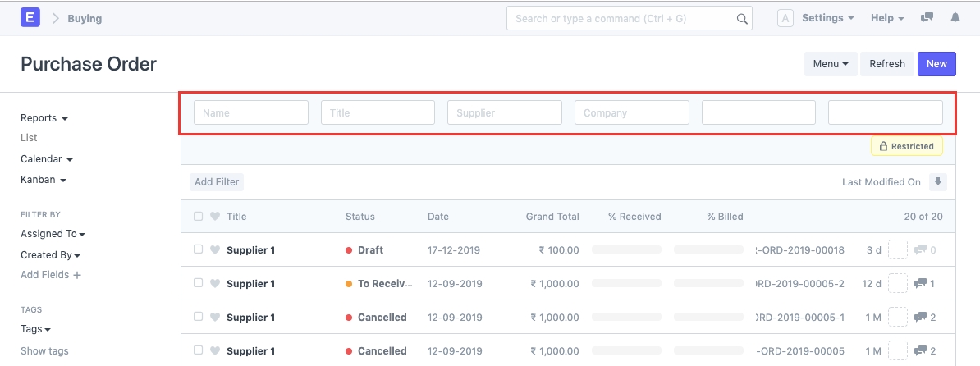
Task: Open the Assigned To filter dropdown
Action: point(53,234)
